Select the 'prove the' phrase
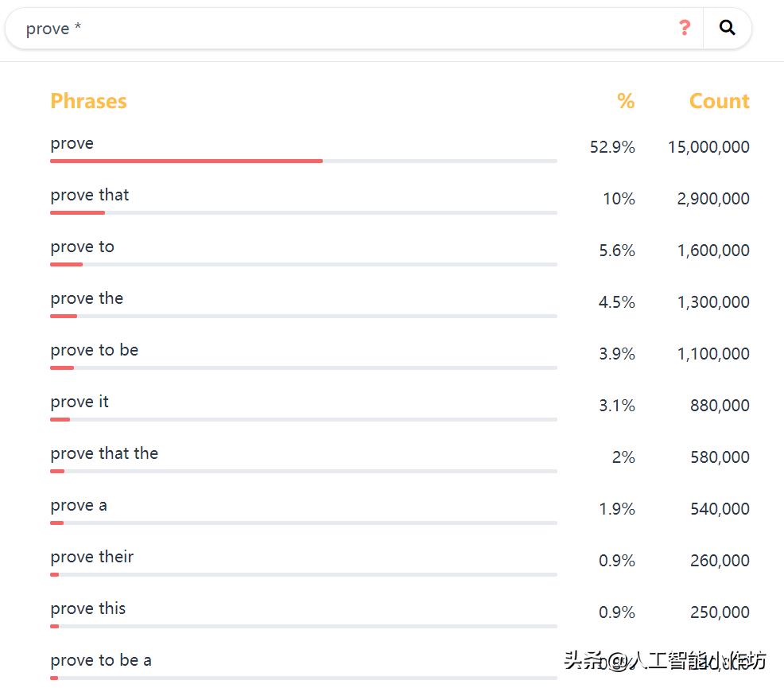The width and height of the screenshot is (784, 688). pos(87,298)
